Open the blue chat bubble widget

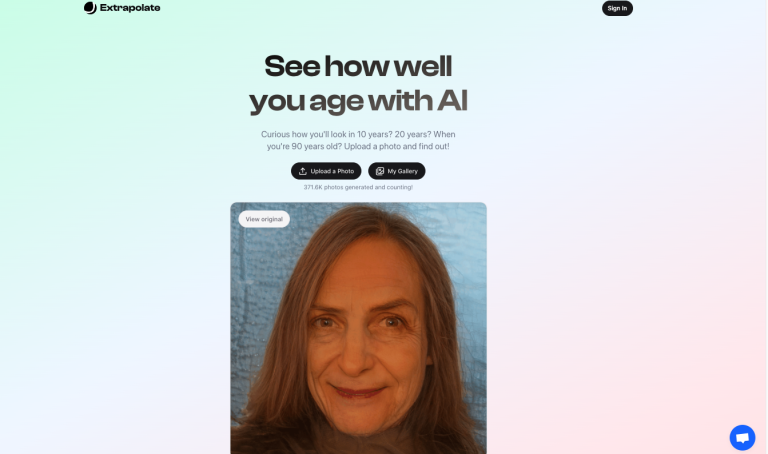pos(742,437)
